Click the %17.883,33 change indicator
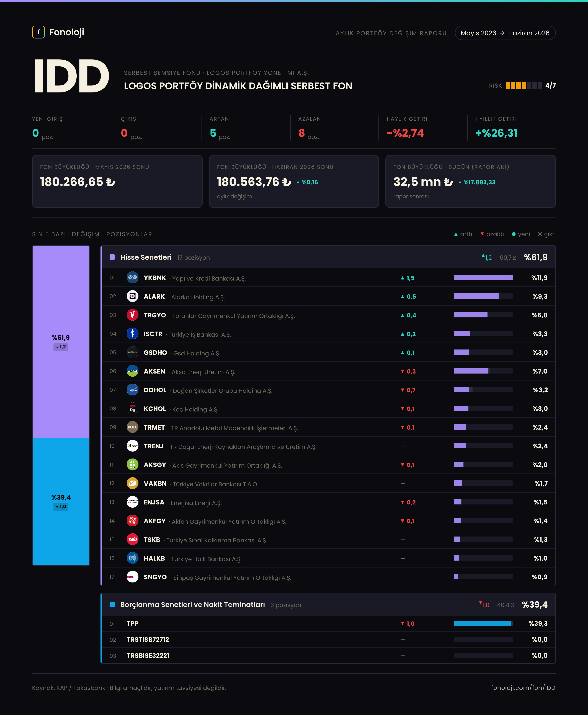This screenshot has width=588, height=715. [x=477, y=182]
